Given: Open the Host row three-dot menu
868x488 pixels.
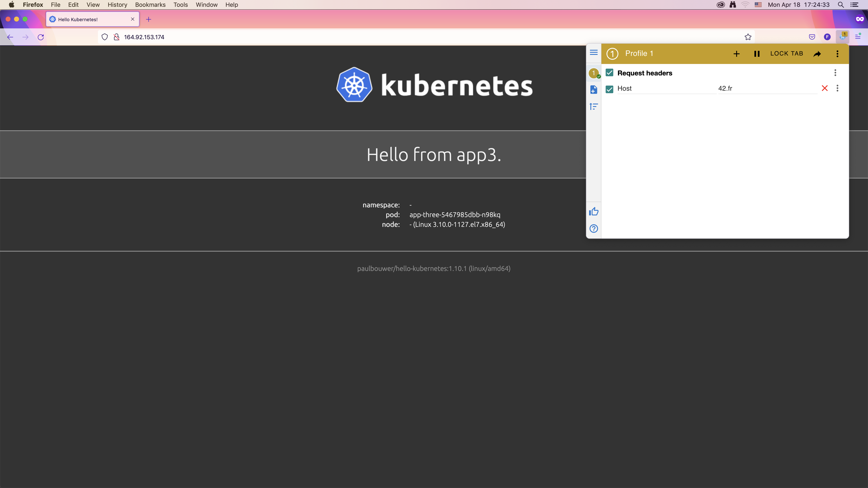Looking at the screenshot, I should tap(838, 88).
